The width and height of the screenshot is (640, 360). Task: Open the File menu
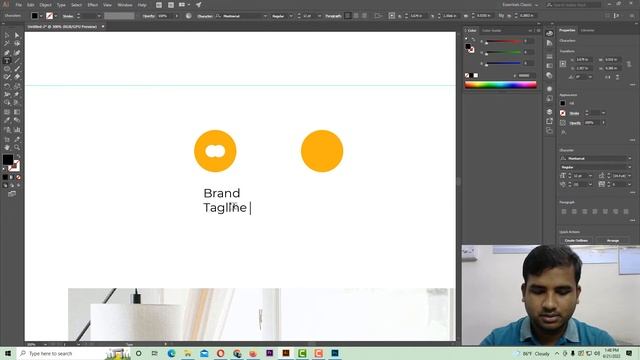click(x=18, y=5)
